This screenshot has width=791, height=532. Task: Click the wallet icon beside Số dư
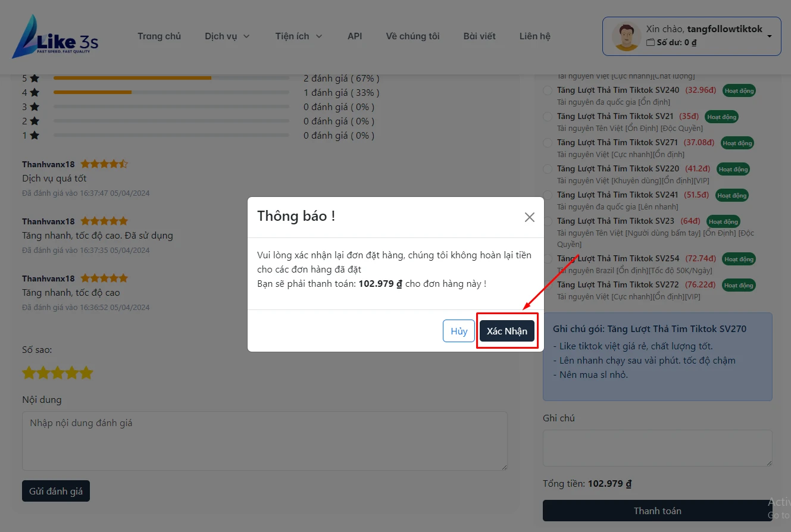coord(651,43)
